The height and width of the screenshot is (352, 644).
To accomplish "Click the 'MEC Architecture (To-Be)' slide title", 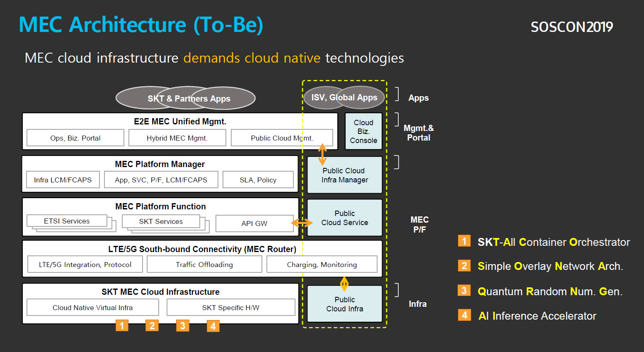I will click(x=141, y=24).
